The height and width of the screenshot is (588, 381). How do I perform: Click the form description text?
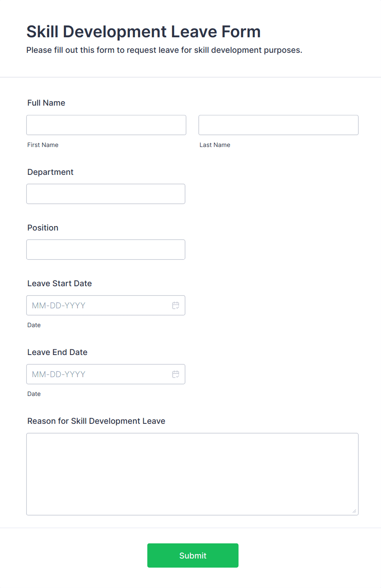pos(164,50)
